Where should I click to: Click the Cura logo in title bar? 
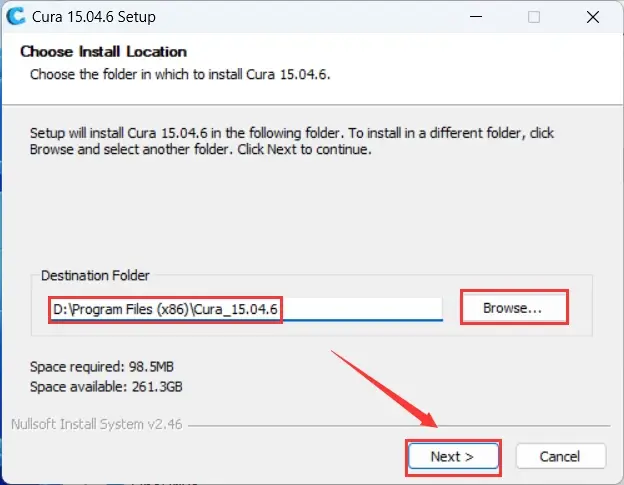(x=16, y=16)
